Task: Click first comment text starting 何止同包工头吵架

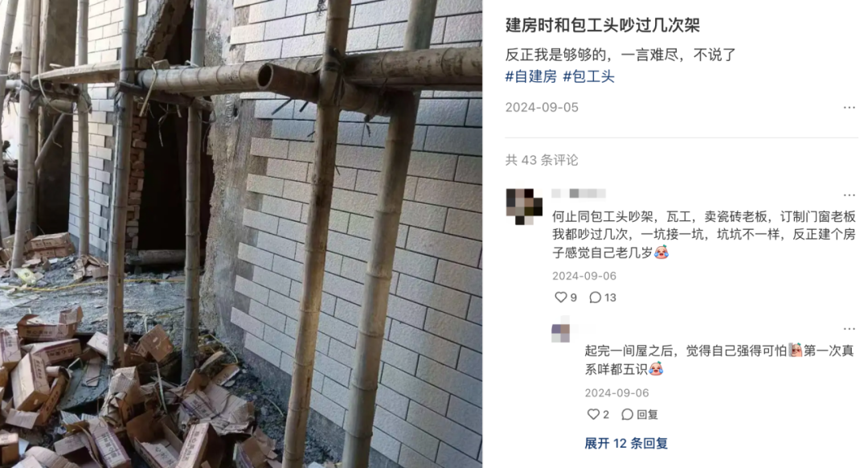Action: point(703,234)
